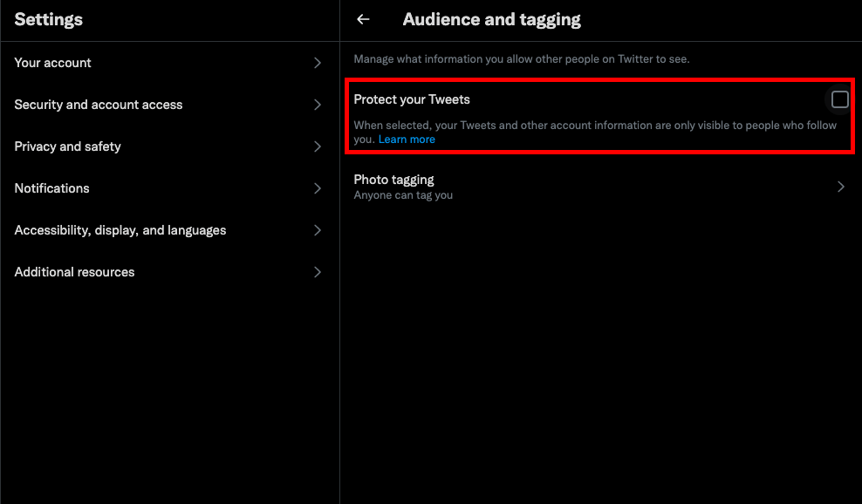Expand the arrow beside Security and account access
Screen dimensions: 862x504
click(317, 105)
